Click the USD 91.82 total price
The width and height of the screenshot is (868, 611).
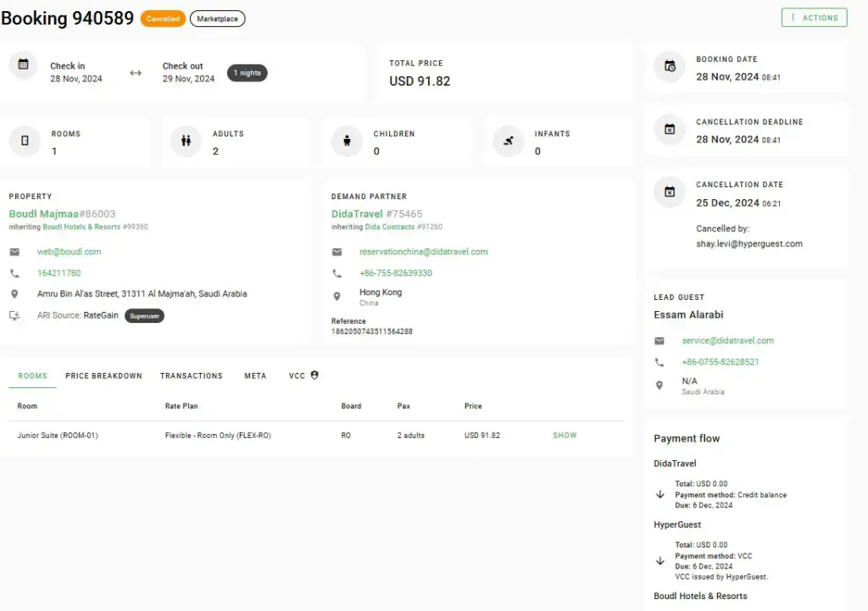click(x=420, y=81)
